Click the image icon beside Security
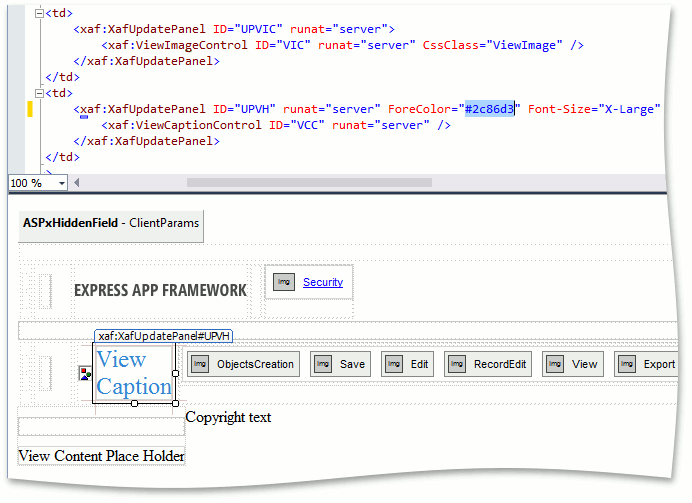This screenshot has height=503, width=692. [284, 282]
